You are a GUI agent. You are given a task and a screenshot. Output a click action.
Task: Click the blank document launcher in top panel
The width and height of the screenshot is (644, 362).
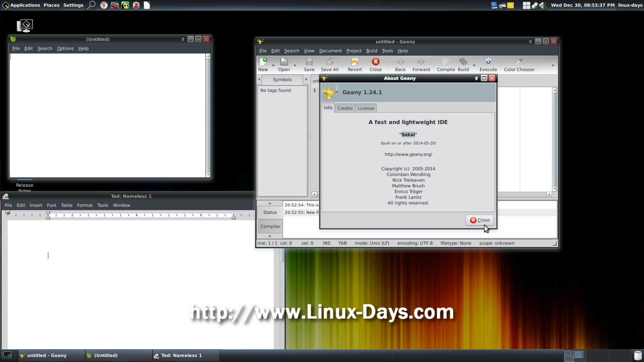click(x=147, y=5)
